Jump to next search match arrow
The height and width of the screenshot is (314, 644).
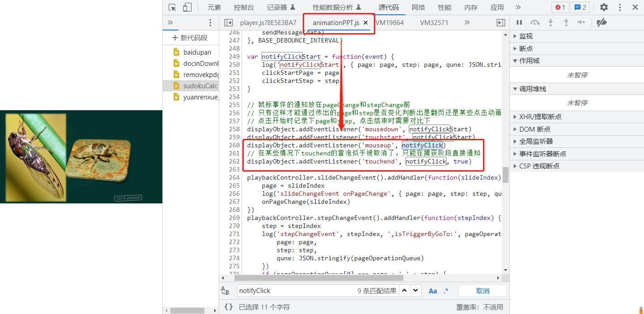pyautogui.click(x=416, y=290)
